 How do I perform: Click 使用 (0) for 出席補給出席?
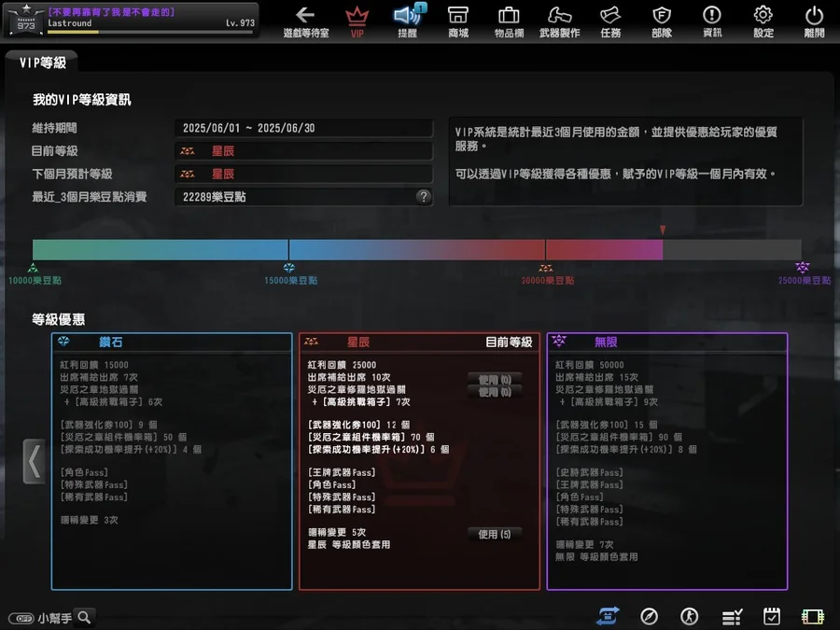495,379
